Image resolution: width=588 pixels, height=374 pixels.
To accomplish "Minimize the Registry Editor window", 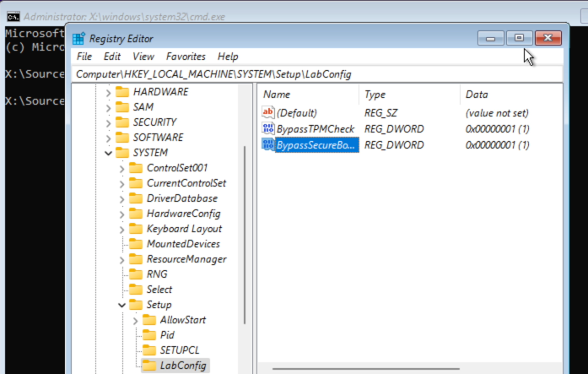I will 490,38.
